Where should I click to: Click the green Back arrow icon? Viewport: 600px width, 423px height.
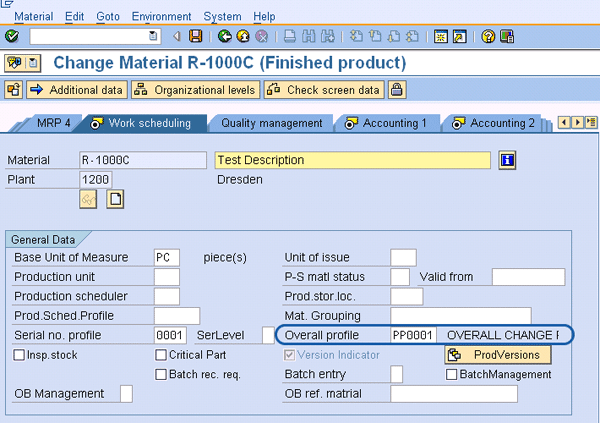point(225,36)
